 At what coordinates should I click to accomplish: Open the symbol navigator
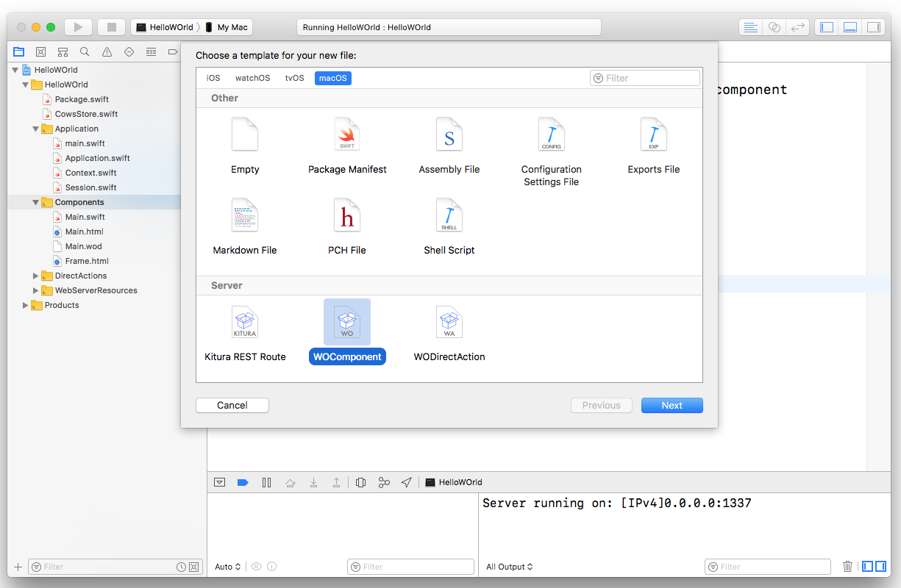point(63,52)
